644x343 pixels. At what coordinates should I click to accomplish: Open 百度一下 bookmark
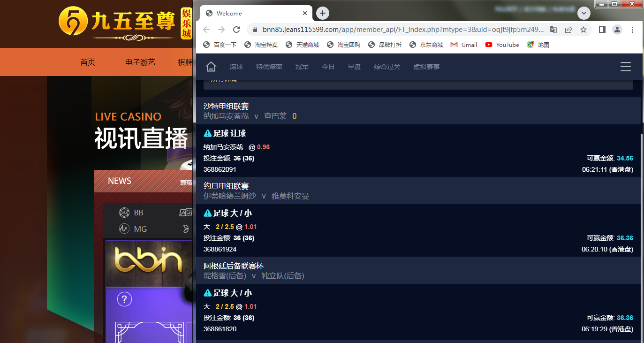pyautogui.click(x=220, y=45)
